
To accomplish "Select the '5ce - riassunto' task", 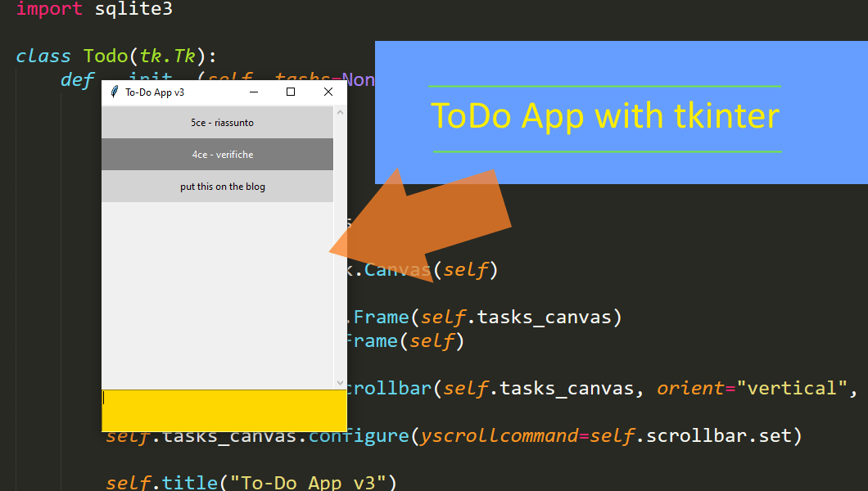I will (x=218, y=122).
